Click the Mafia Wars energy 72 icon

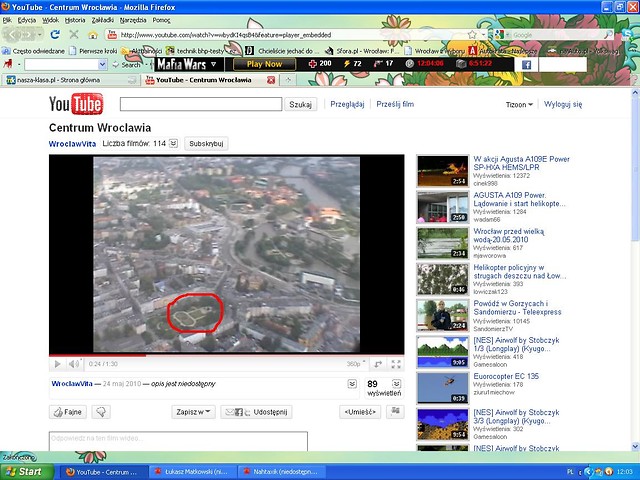point(347,64)
